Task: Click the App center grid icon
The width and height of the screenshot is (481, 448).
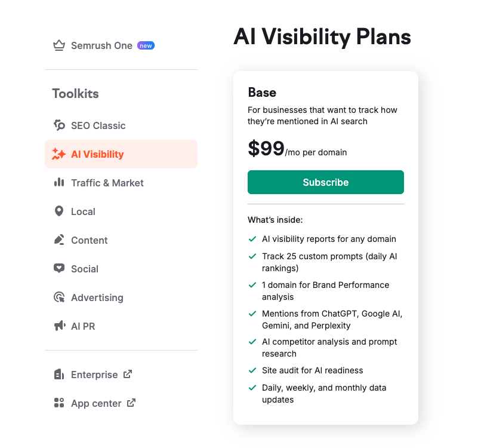Action: pyautogui.click(x=58, y=403)
